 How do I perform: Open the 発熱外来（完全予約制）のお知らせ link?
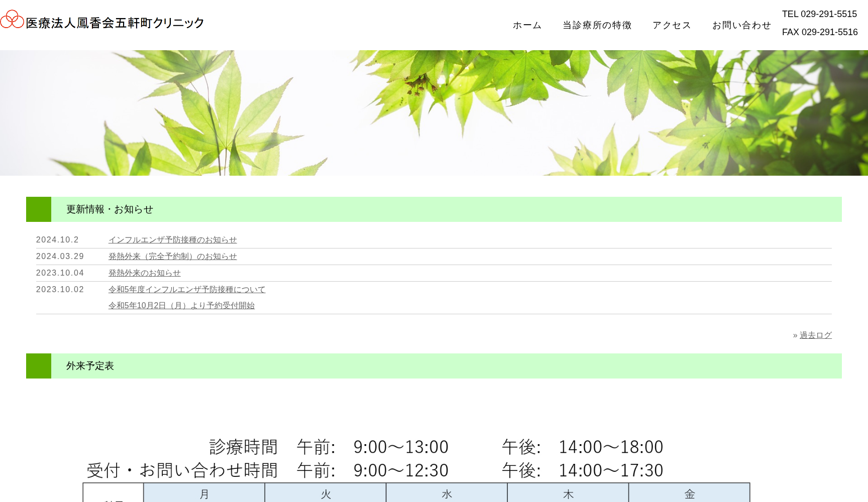(x=172, y=257)
